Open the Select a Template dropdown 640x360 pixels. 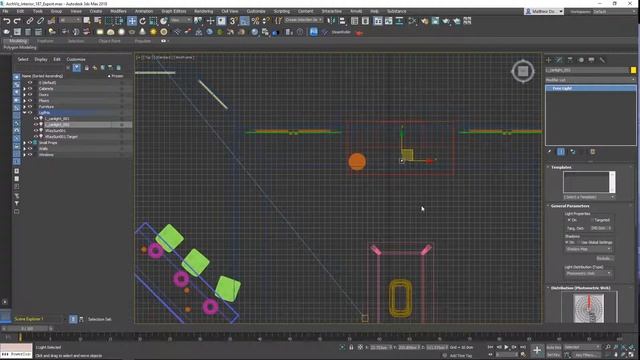point(589,197)
